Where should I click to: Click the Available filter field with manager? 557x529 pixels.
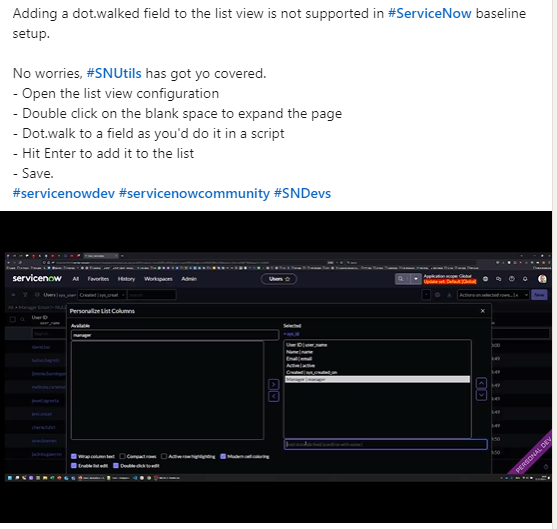175,335
